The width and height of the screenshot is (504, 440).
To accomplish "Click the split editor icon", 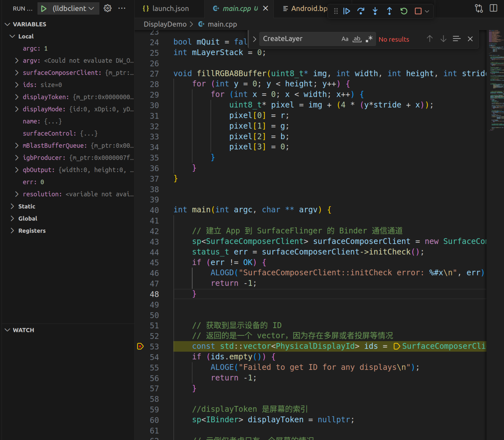I will [x=493, y=8].
